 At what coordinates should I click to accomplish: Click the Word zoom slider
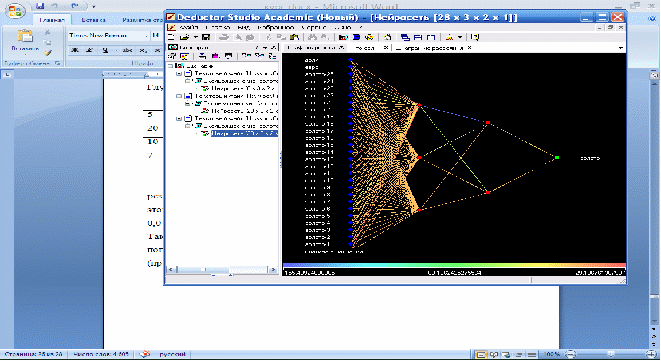(611, 355)
